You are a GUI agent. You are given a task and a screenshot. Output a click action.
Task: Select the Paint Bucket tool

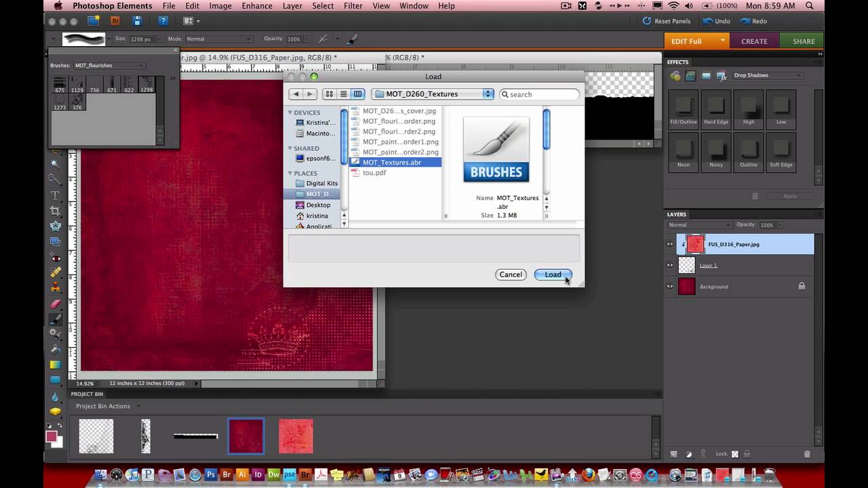pos(55,350)
